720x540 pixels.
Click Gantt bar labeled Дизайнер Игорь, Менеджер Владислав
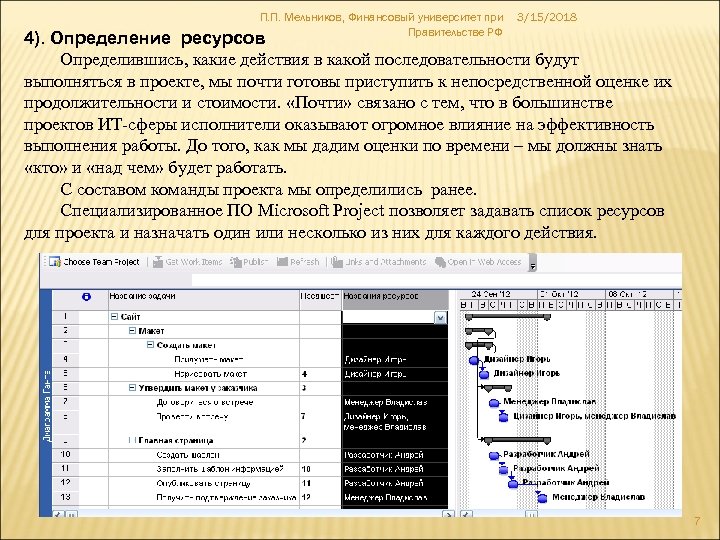504,417
